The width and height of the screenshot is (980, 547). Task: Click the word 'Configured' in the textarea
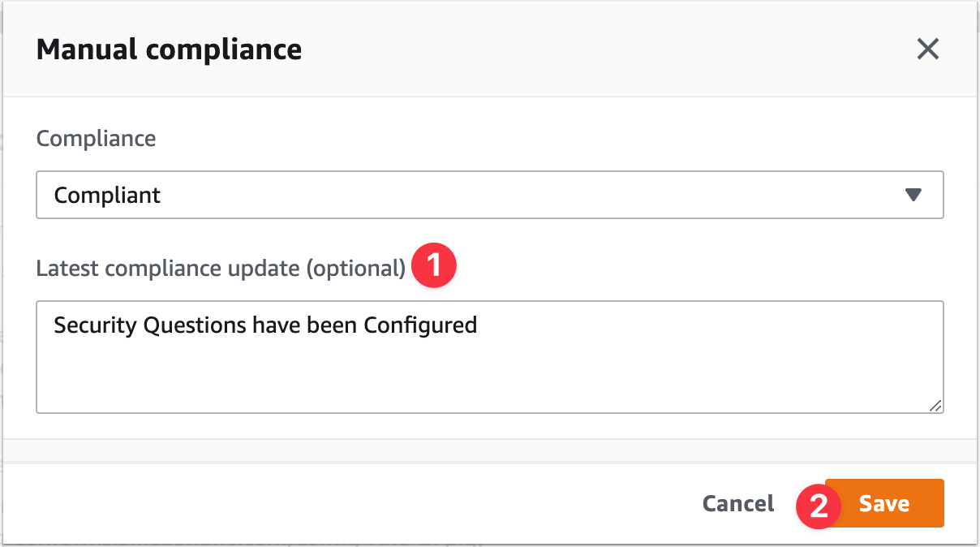tap(419, 325)
